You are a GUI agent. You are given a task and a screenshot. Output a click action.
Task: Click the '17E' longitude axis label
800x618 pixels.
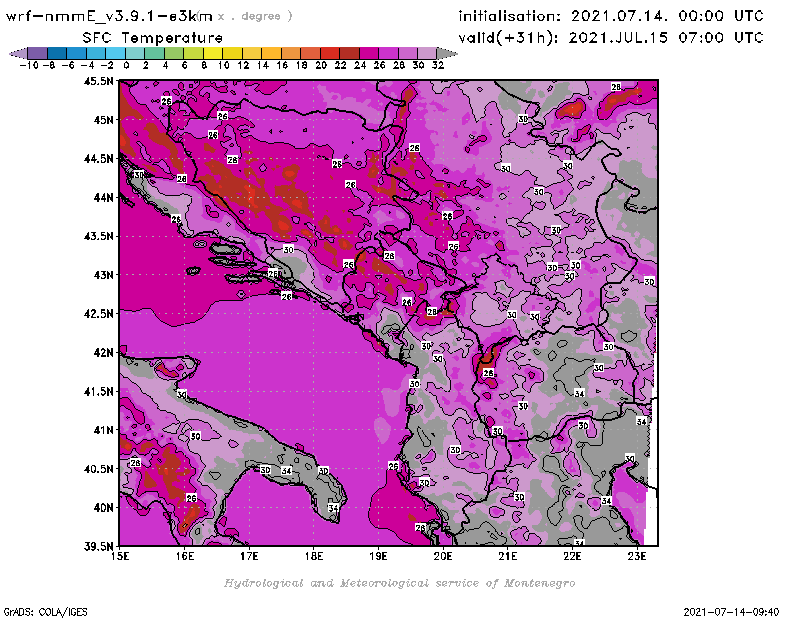tap(249, 556)
